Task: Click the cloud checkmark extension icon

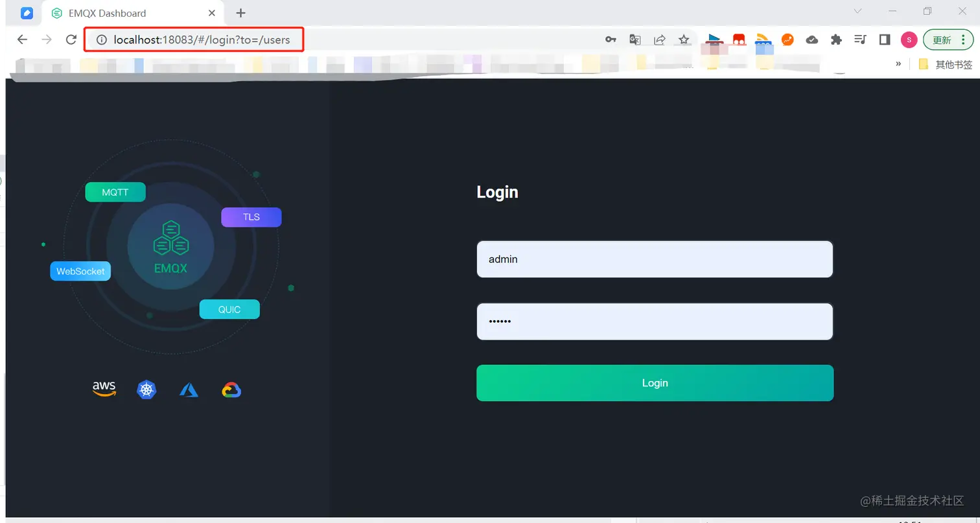Action: (811, 40)
